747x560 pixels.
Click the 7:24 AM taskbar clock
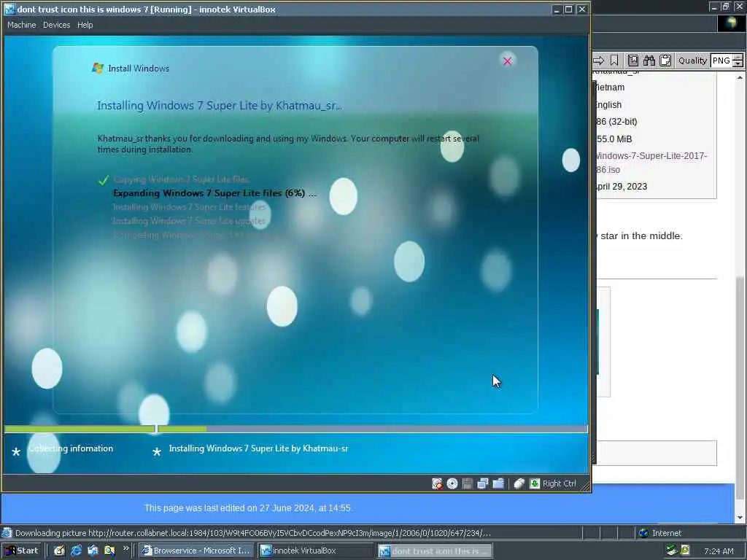point(719,551)
